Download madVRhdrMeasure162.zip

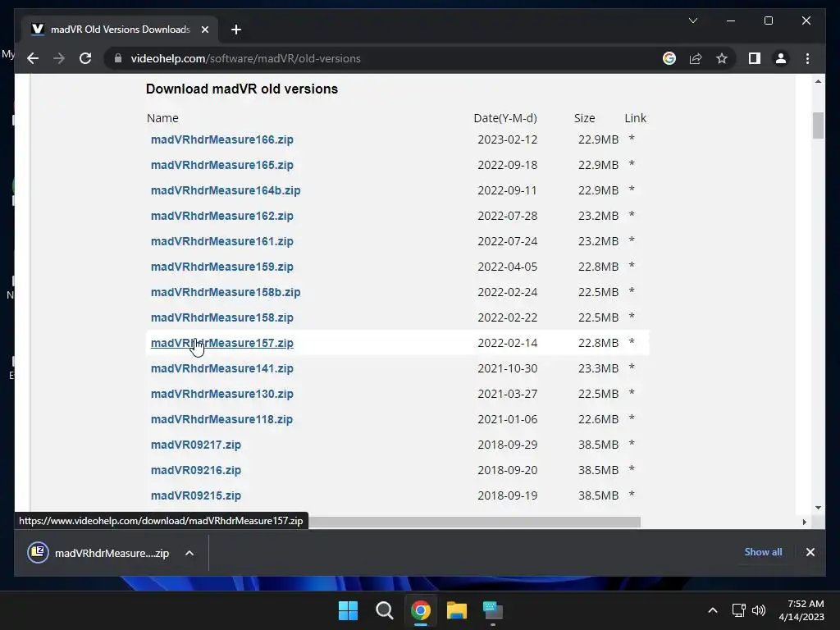tap(221, 216)
